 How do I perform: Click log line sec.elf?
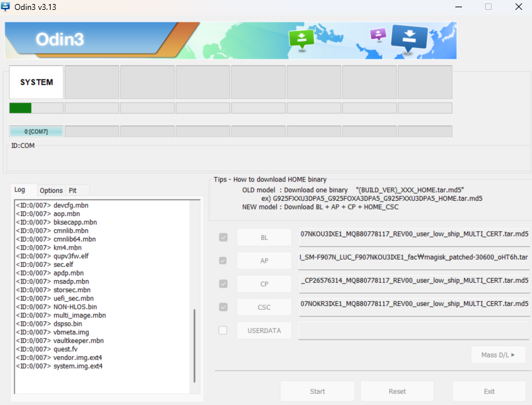click(44, 264)
